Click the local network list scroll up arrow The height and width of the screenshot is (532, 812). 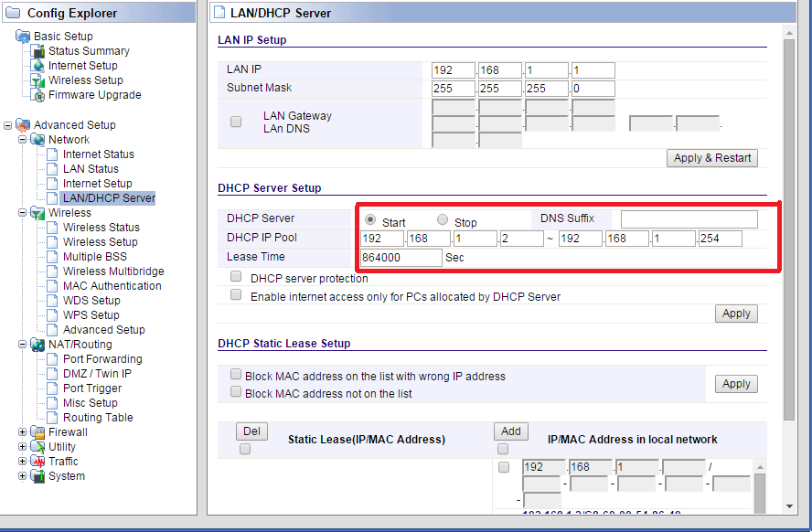point(760,467)
